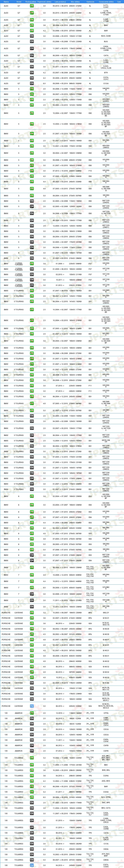Screen dimensions: 124x868
Task: Select the ON diesel icon in Audi Q7 BUG row
Action: [x=32, y=41]
